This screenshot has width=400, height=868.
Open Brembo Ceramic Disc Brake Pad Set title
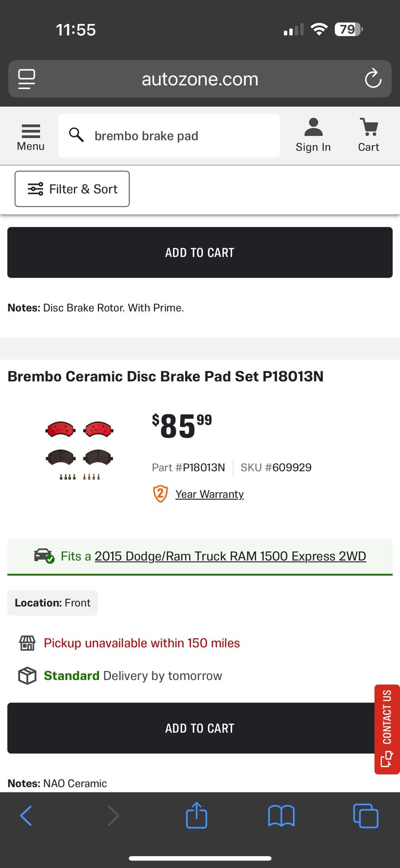(x=166, y=376)
